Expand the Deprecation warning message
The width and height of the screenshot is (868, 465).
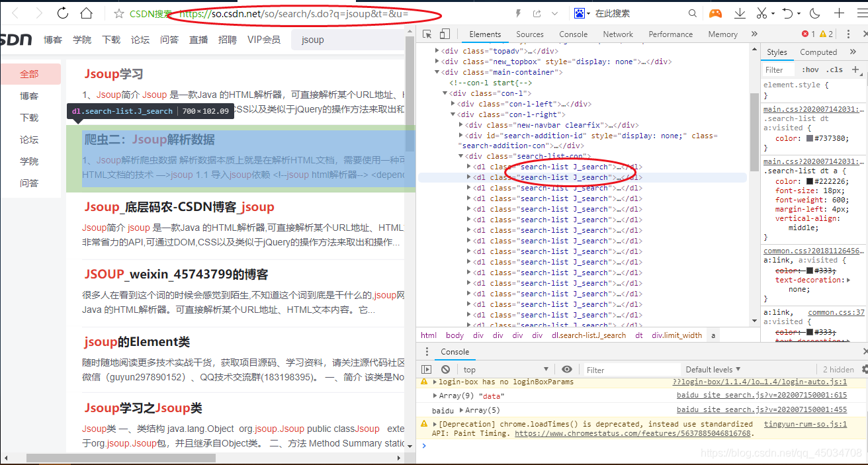(435, 424)
